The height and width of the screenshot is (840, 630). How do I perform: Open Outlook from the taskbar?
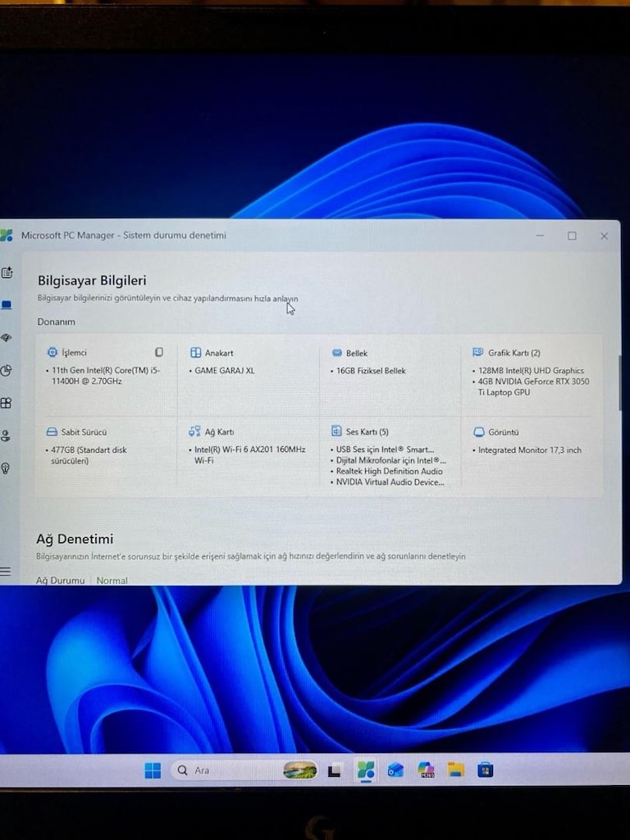(x=396, y=770)
